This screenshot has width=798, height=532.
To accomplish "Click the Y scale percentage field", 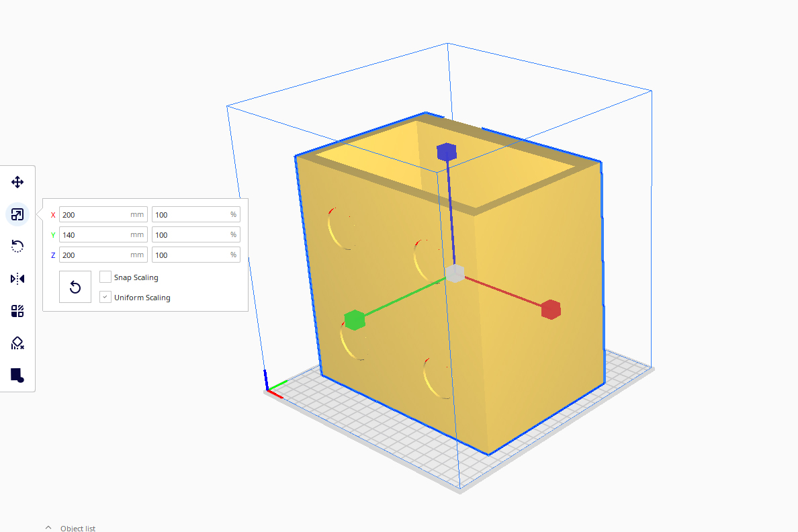I will 196,234.
